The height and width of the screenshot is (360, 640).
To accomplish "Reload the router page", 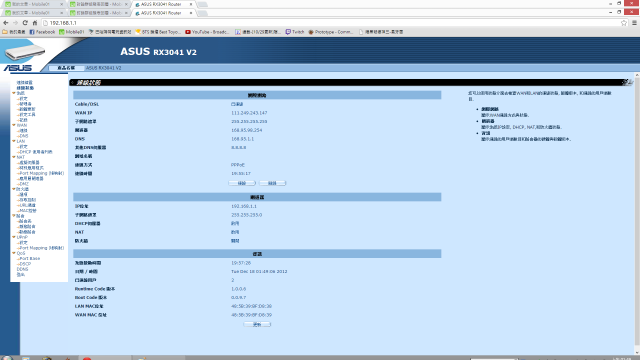I will (25, 23).
